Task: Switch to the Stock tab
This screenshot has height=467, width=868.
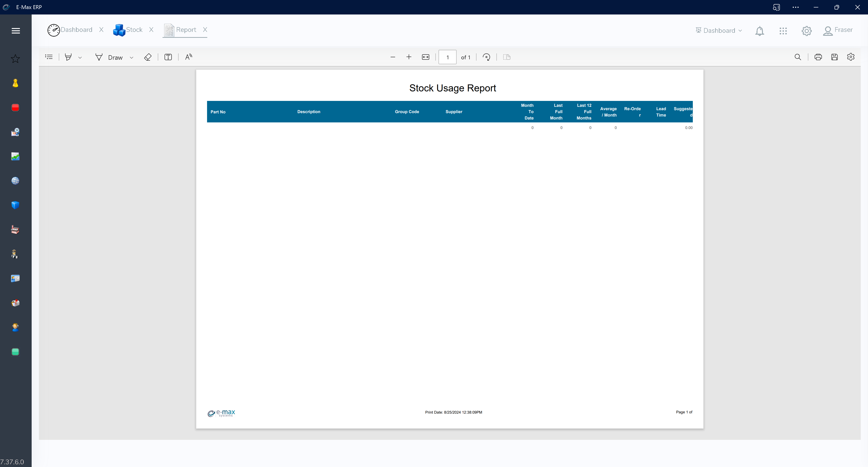Action: coord(134,30)
